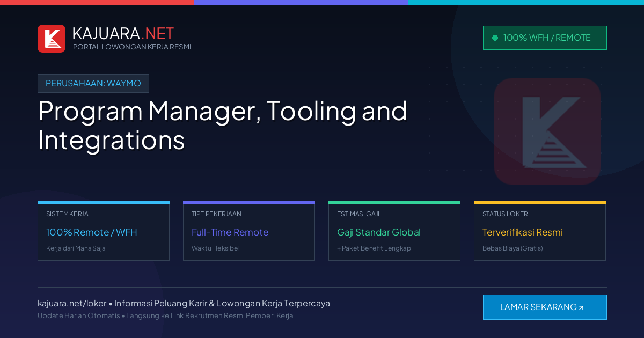The image size is (644, 338).
Task: Click the SISTEM KERJA label
Action: coord(67,214)
